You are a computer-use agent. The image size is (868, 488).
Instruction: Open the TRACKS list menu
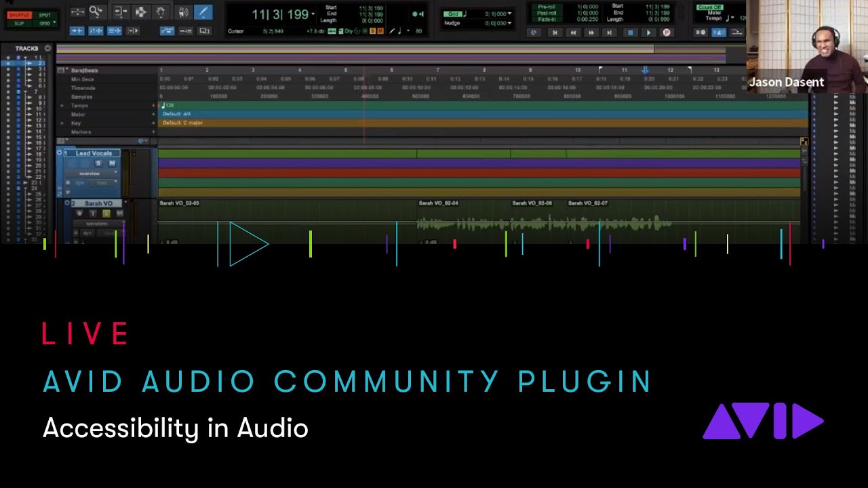coord(47,48)
